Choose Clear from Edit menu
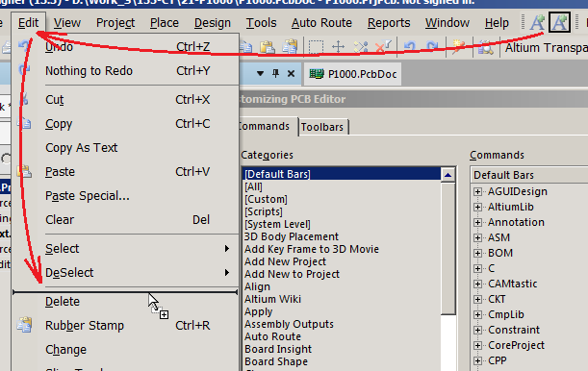Image resolution: width=588 pixels, height=371 pixels. click(x=125, y=219)
